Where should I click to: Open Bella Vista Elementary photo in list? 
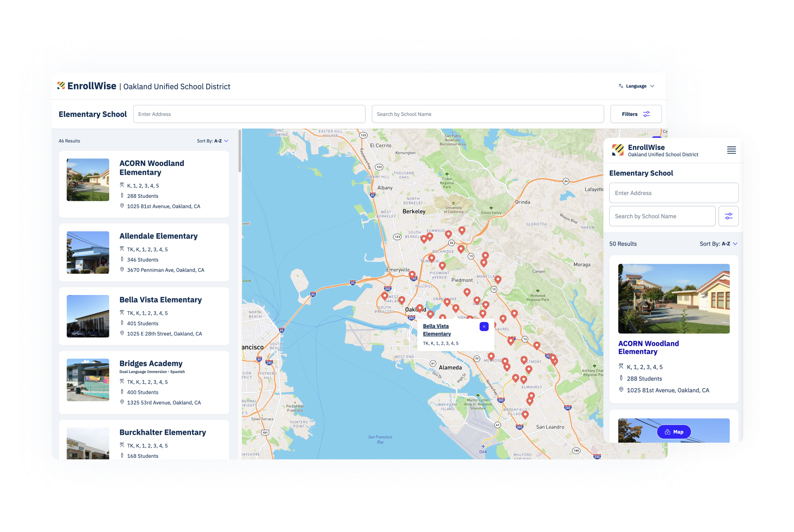[x=88, y=316]
